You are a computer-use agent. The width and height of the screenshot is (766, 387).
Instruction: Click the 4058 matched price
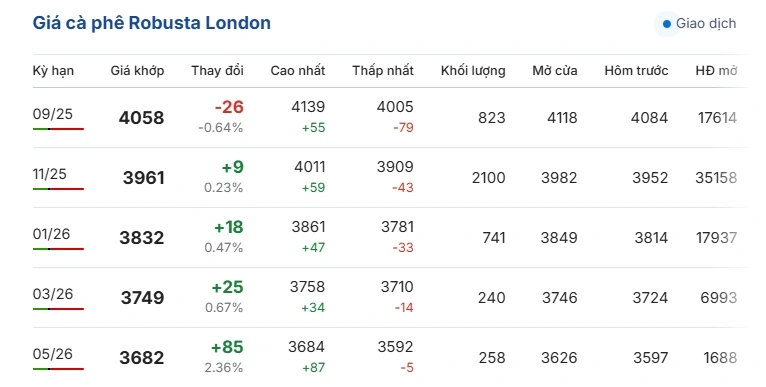[142, 118]
